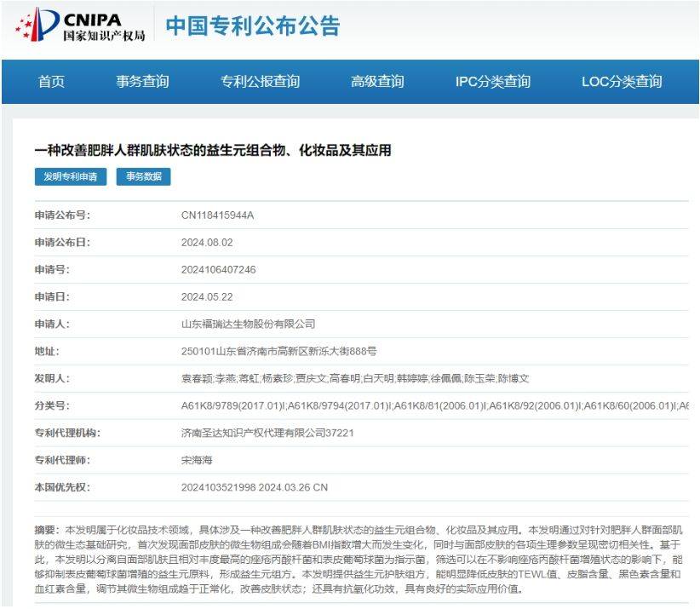
Task: Click the 申请日 field label
Action: coord(52,297)
